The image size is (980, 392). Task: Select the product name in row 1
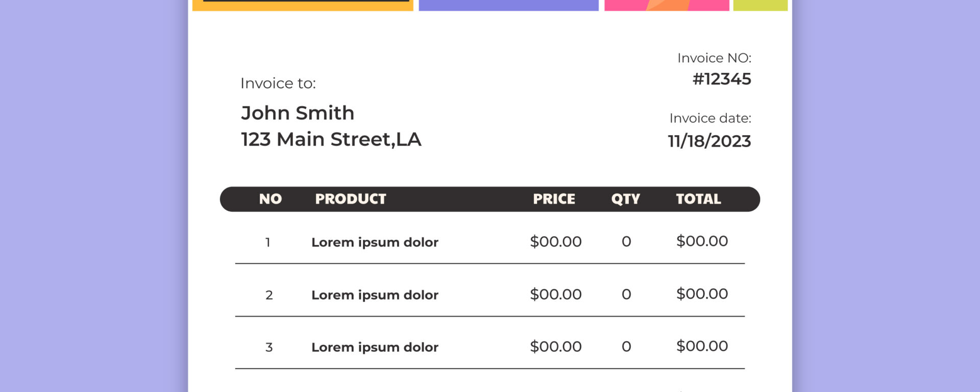[x=375, y=242]
